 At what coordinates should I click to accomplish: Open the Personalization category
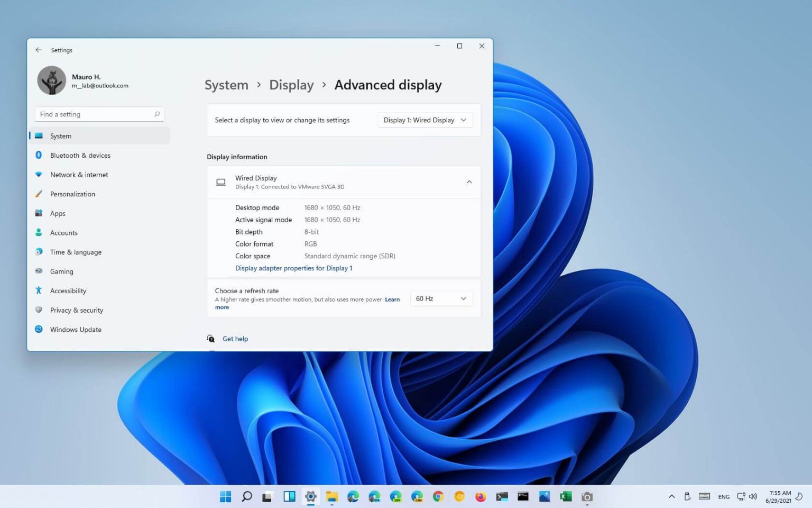(x=72, y=194)
